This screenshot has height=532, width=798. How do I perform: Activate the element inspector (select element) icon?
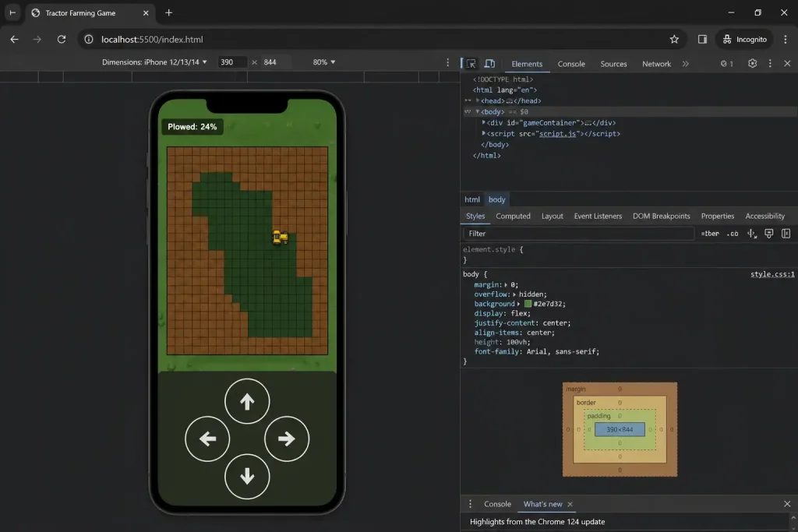(471, 64)
